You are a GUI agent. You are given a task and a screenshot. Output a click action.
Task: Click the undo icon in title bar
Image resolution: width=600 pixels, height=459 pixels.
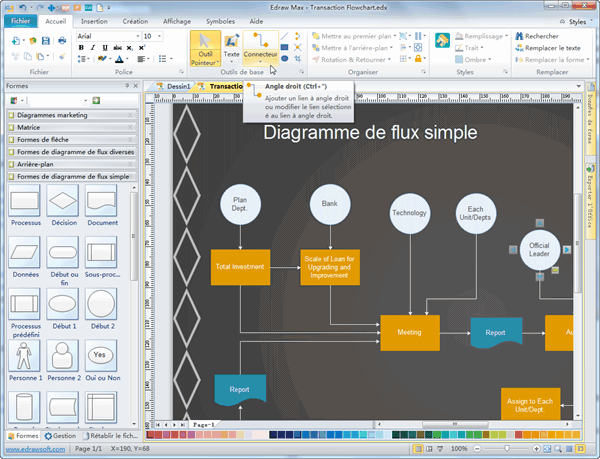tap(23, 7)
